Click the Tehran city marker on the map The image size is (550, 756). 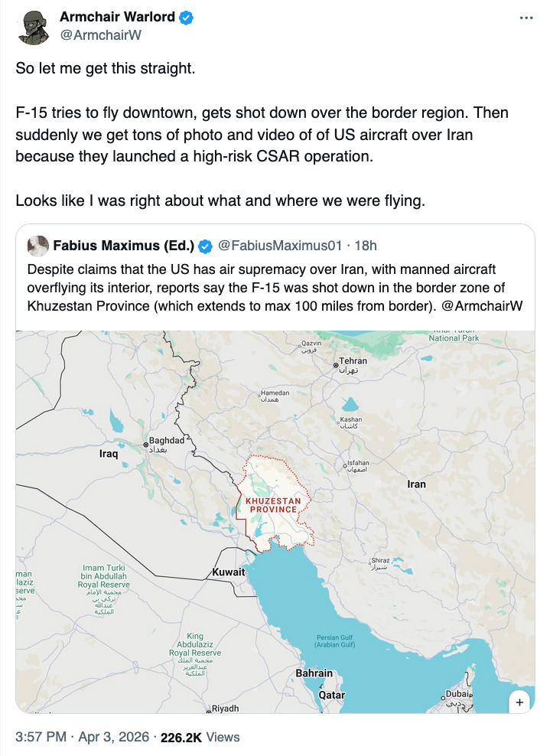336,366
